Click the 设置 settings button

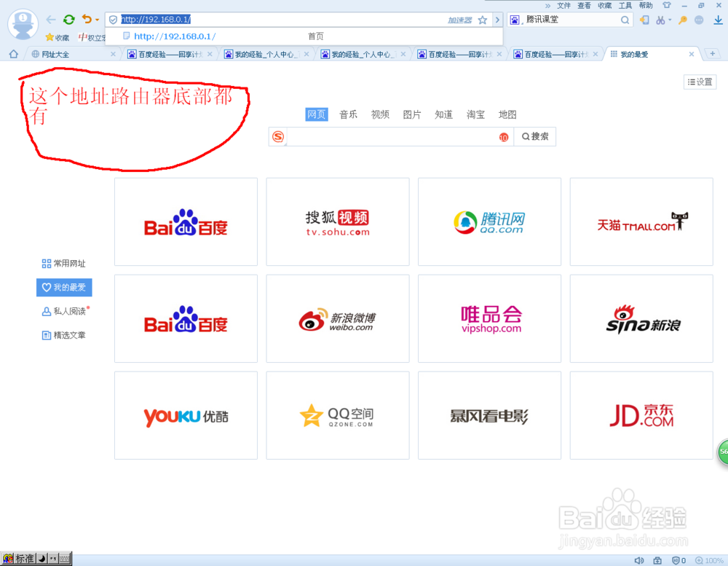click(700, 82)
